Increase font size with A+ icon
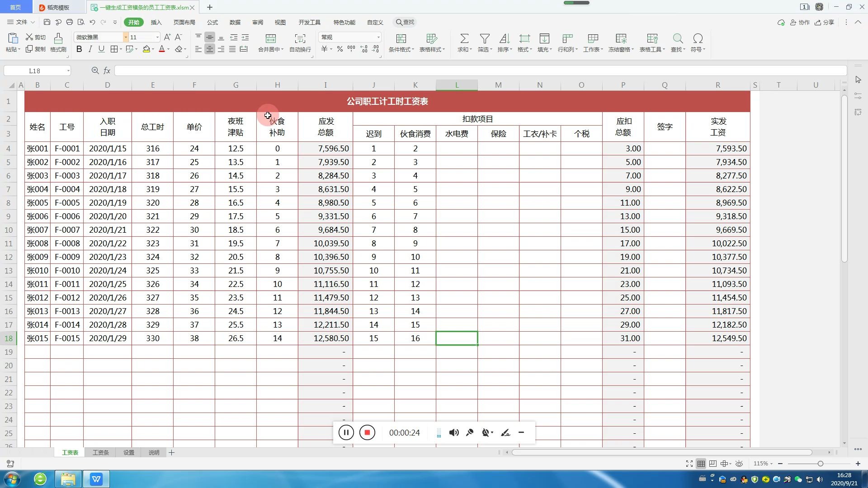868x488 pixels. click(x=167, y=37)
